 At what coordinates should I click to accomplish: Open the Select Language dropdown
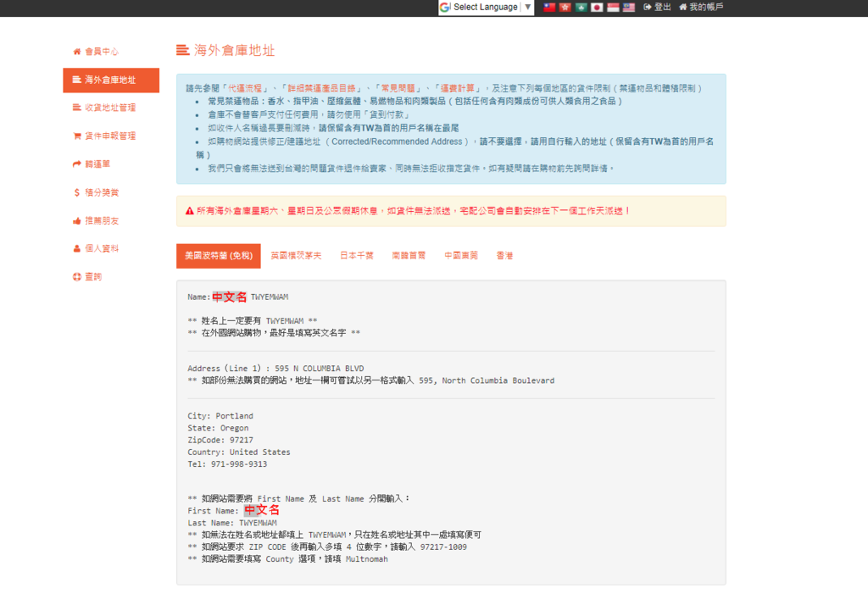click(486, 8)
